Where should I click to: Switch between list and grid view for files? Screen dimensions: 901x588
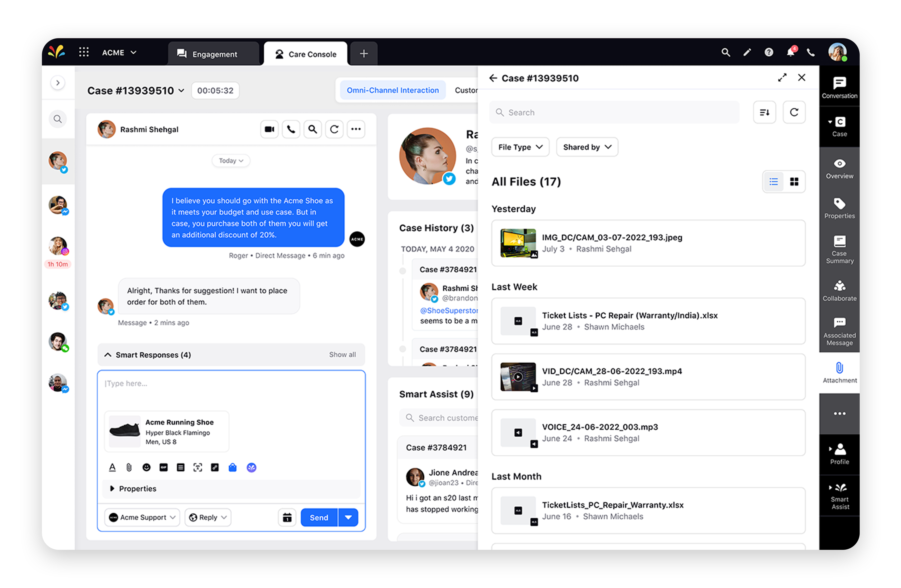click(784, 182)
